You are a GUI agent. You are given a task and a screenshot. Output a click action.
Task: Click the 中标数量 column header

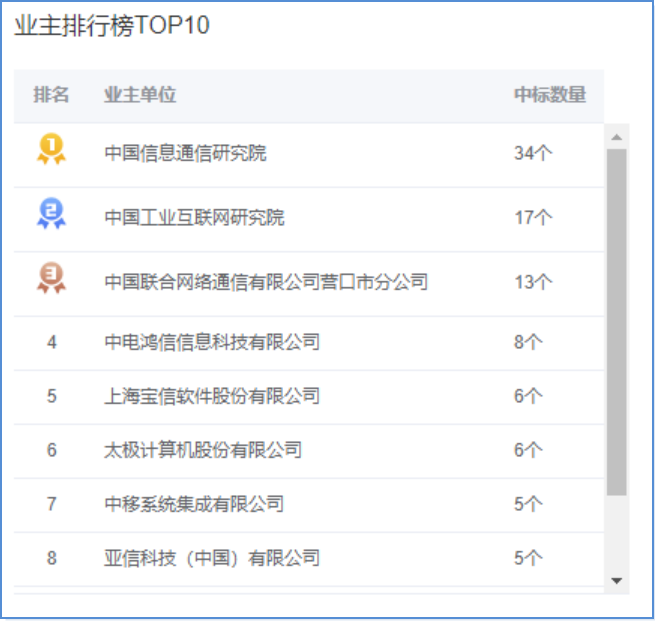pyautogui.click(x=552, y=95)
